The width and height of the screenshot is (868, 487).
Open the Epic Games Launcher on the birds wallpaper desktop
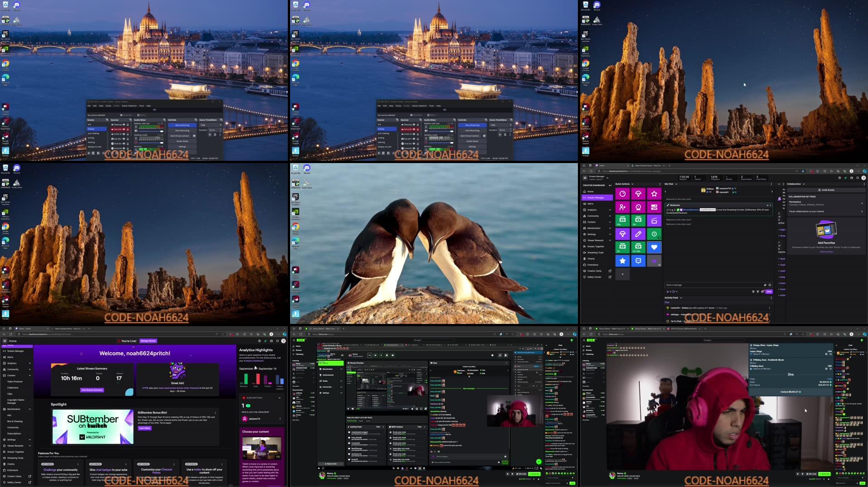(296, 198)
